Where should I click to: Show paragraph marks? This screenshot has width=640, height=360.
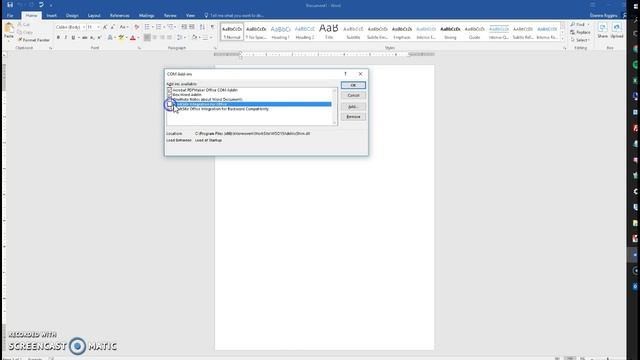(212, 27)
